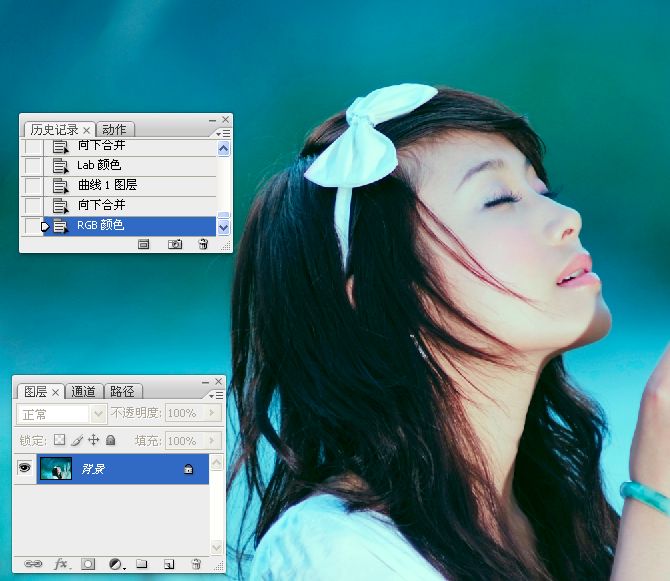Screen dimensions: 670x581
Task: Delete current history state with trash icon
Action: pyautogui.click(x=203, y=244)
